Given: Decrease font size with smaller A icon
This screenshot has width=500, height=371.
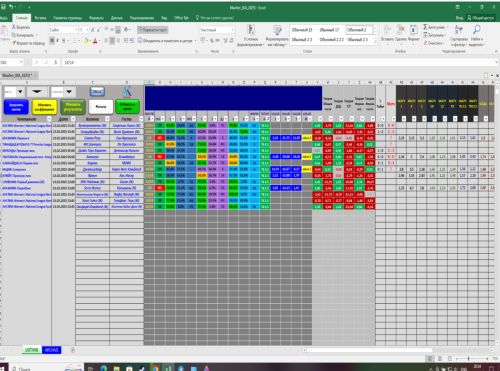Looking at the screenshot, I should [98, 30].
